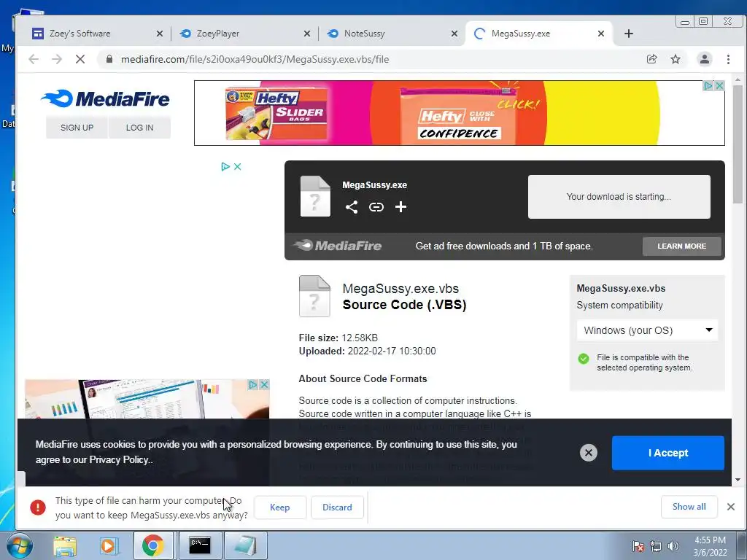
Task: Click the MediaFire logo in the header
Action: click(105, 98)
